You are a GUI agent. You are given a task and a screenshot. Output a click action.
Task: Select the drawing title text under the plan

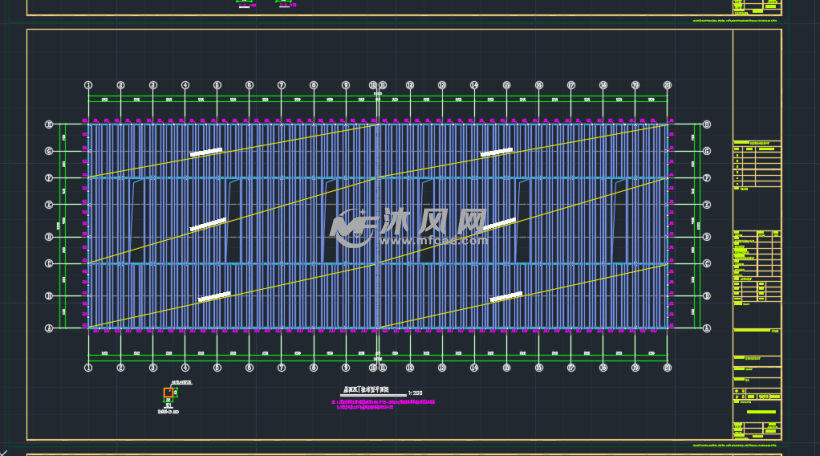pyautogui.click(x=366, y=390)
